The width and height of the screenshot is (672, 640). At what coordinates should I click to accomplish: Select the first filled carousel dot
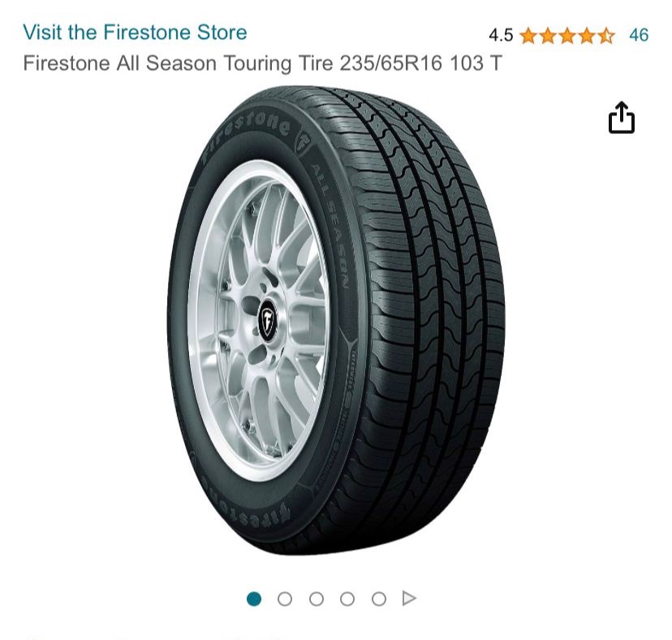(x=254, y=599)
